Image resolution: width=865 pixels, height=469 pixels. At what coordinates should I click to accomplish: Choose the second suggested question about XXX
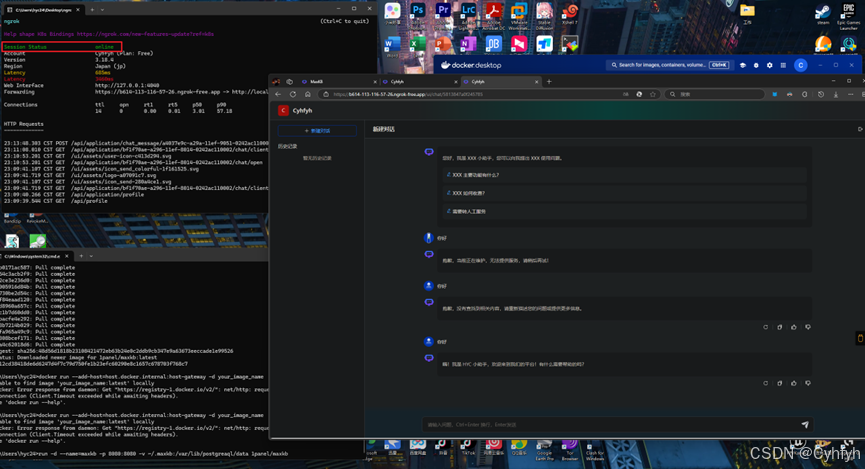tap(626, 193)
